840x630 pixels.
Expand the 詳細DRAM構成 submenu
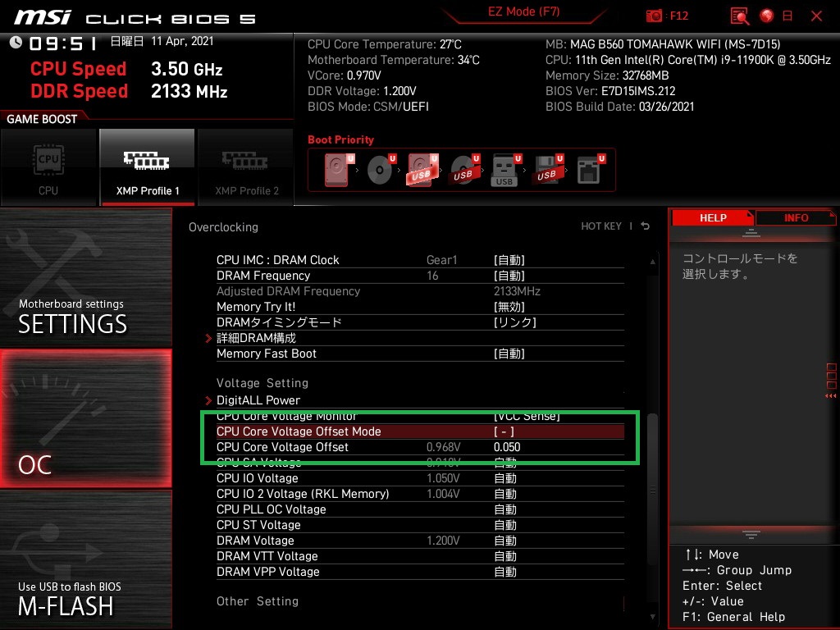click(x=256, y=338)
